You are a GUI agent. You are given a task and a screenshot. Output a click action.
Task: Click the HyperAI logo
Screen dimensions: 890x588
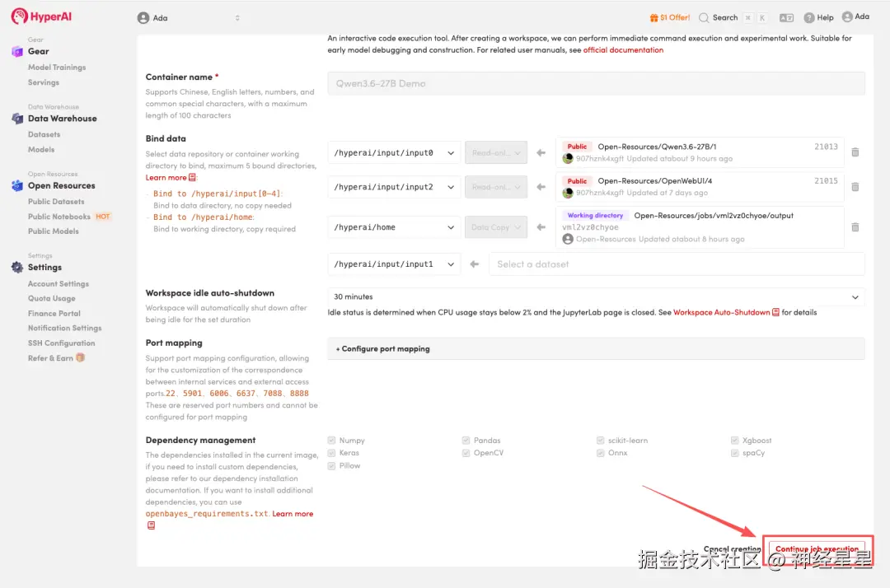coord(41,16)
